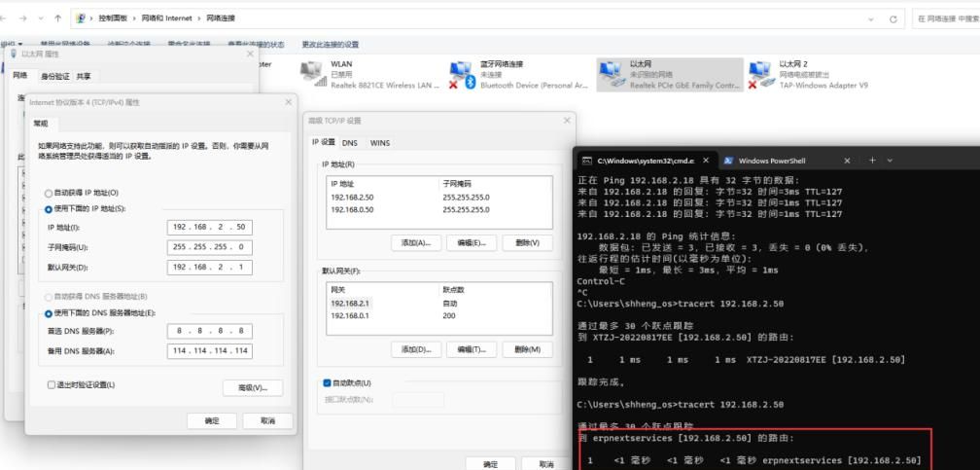
Task: Click 取消 in advanced TCP/IP dialog
Action: pos(546,464)
